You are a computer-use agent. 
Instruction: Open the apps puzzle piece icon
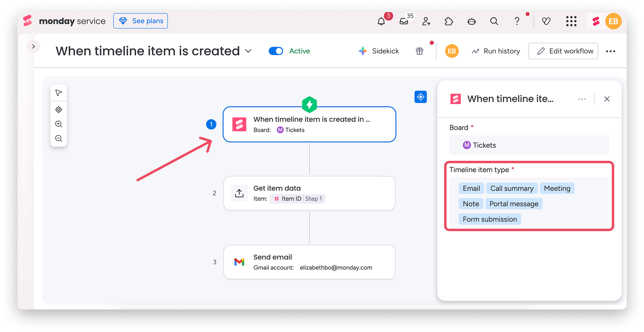449,21
